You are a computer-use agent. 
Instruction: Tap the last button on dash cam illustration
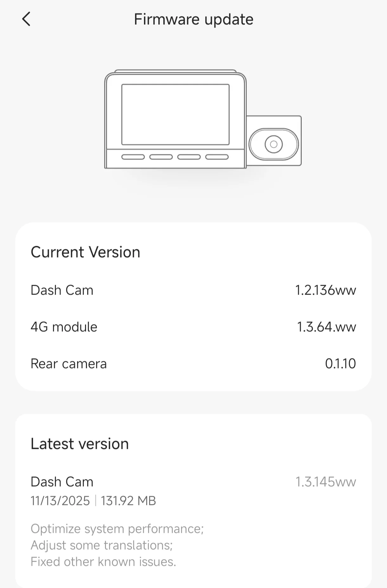(x=217, y=157)
